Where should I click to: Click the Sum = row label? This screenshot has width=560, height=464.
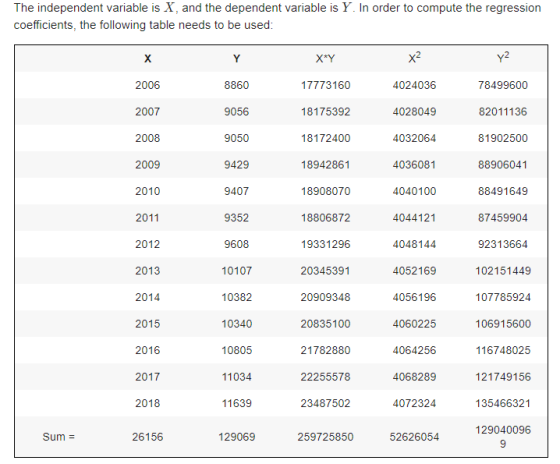(59, 437)
